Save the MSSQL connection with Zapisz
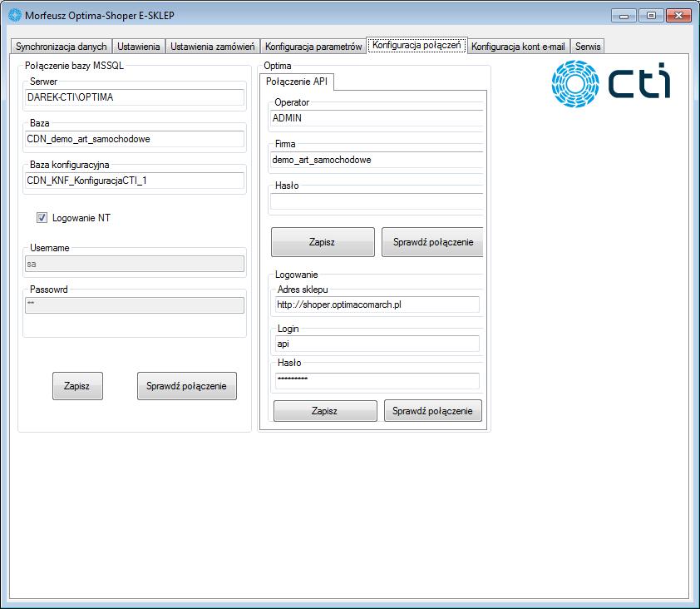The image size is (700, 609). (77, 386)
